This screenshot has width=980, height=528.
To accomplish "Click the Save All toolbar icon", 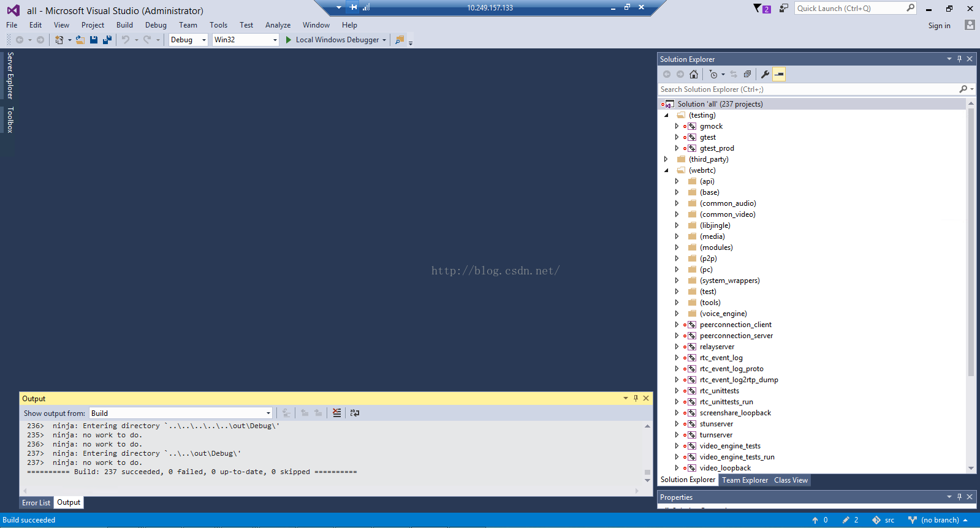I will (x=107, y=40).
